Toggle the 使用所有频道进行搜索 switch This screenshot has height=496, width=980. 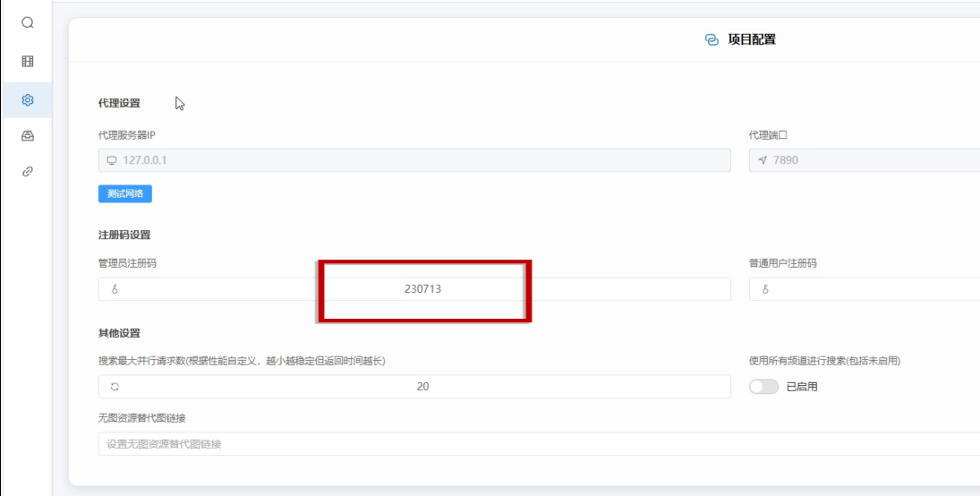pyautogui.click(x=763, y=387)
